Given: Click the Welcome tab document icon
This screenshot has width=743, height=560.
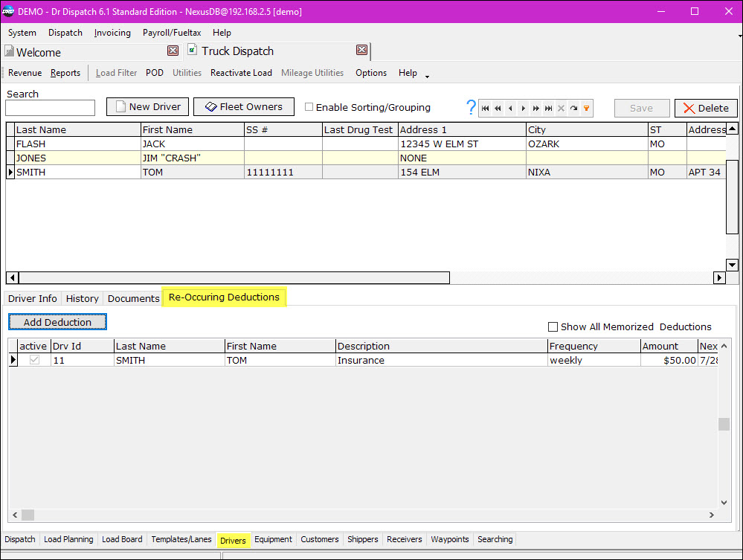Looking at the screenshot, I should (9, 51).
